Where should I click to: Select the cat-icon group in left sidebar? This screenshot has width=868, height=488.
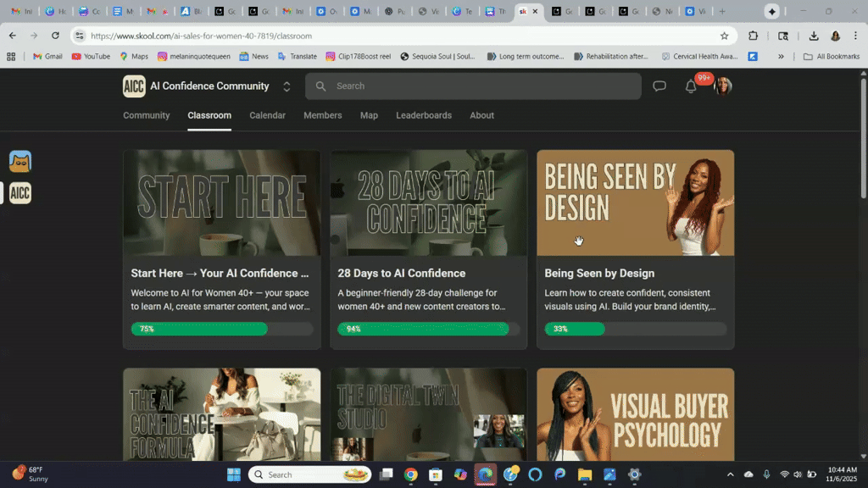click(x=20, y=161)
